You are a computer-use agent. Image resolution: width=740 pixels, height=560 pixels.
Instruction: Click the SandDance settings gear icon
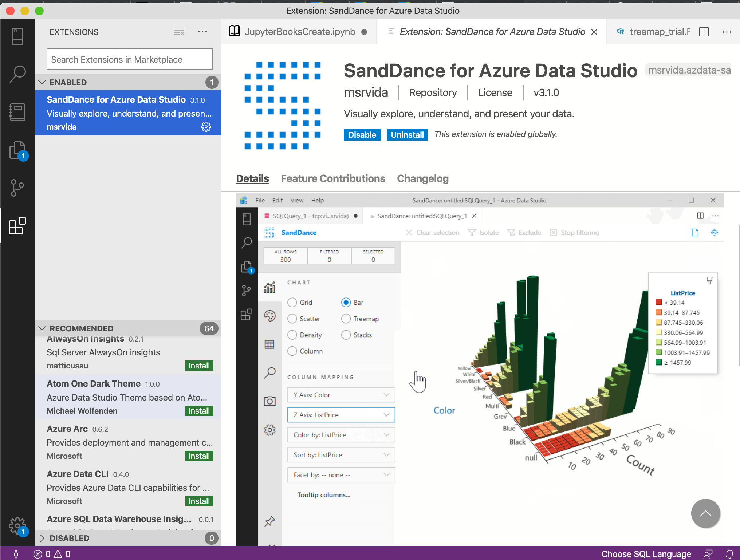tap(269, 430)
